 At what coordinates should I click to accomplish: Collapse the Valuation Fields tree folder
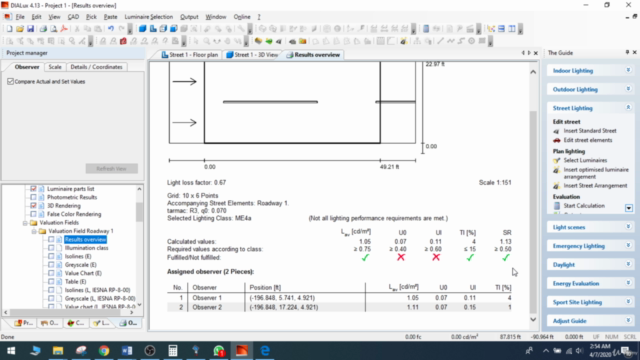tap(25, 223)
